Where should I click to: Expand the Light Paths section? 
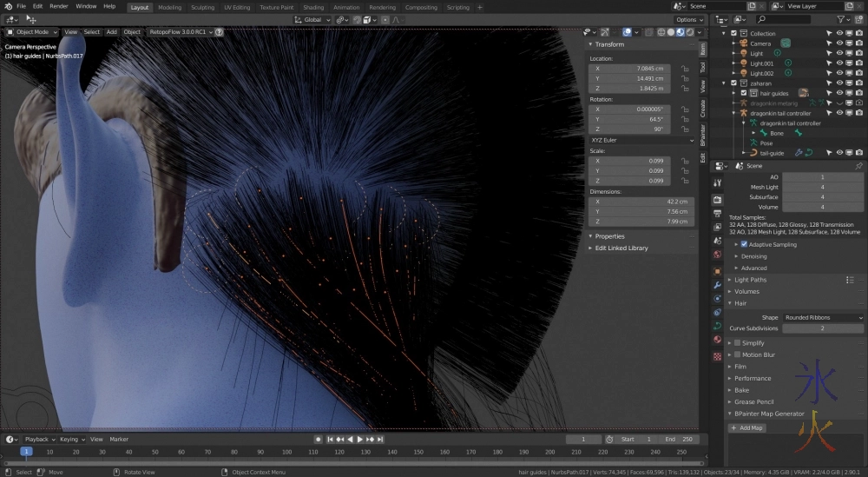[x=751, y=280]
